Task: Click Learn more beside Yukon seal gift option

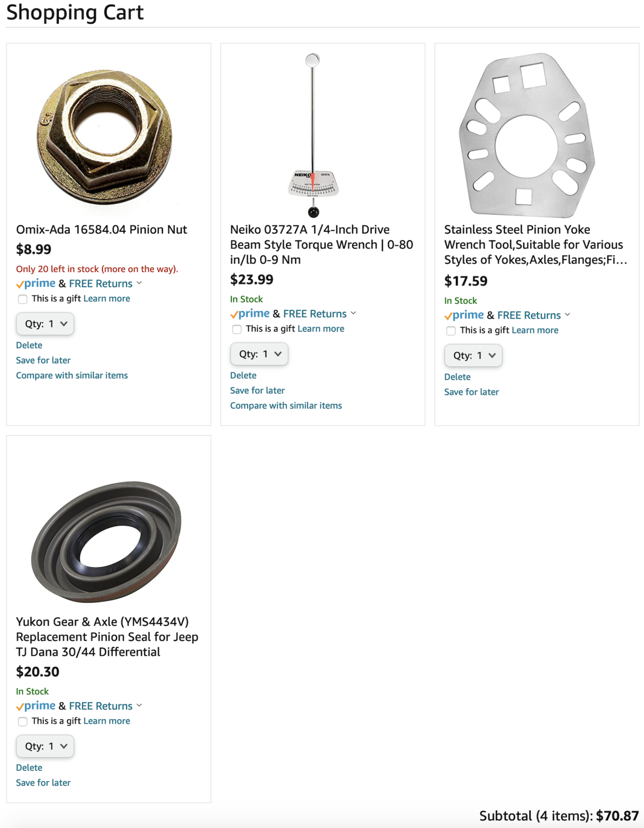Action: [x=107, y=721]
